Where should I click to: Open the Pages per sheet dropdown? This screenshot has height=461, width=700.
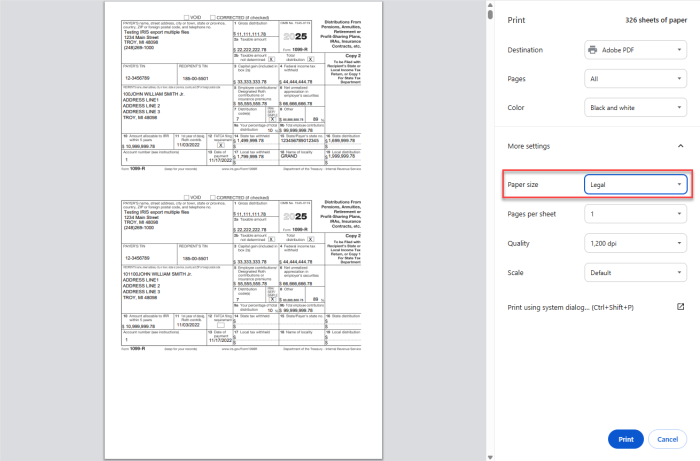click(x=636, y=214)
